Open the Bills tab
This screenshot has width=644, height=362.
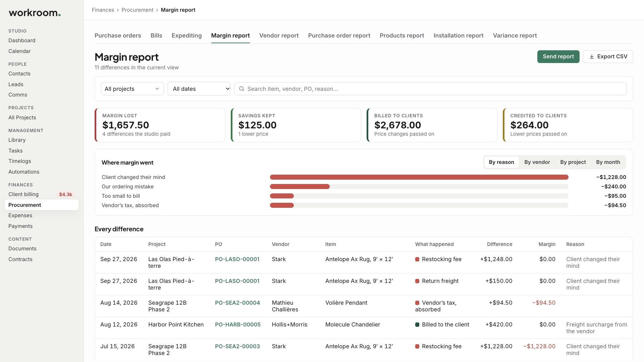[156, 36]
